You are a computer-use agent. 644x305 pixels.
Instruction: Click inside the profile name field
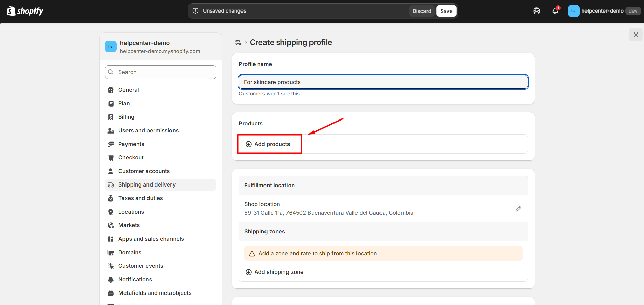(x=383, y=82)
